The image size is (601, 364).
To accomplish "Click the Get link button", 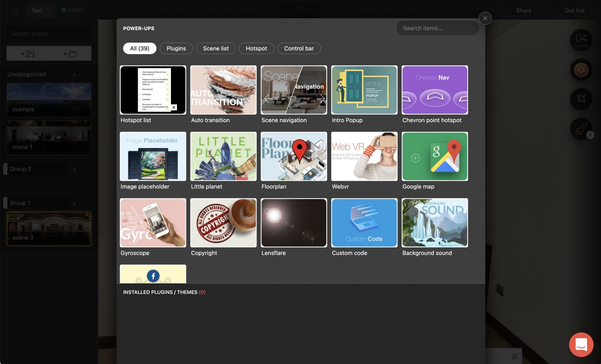I will 570,11.
